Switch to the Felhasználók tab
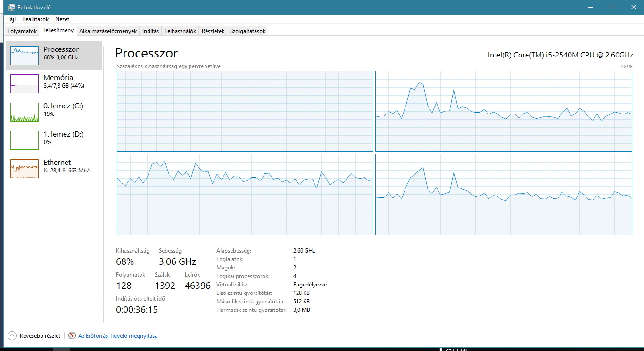Screen dimensions: 644x351 [180, 31]
